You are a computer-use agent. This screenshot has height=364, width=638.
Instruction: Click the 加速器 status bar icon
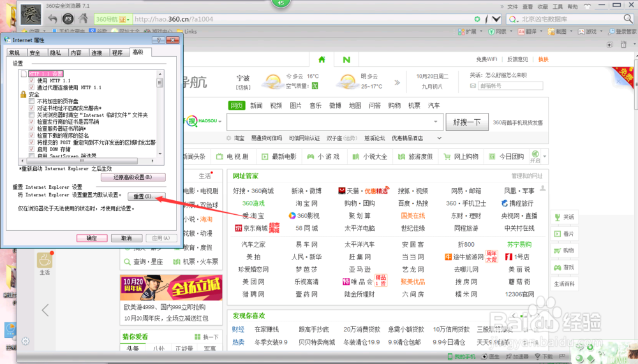(x=517, y=357)
